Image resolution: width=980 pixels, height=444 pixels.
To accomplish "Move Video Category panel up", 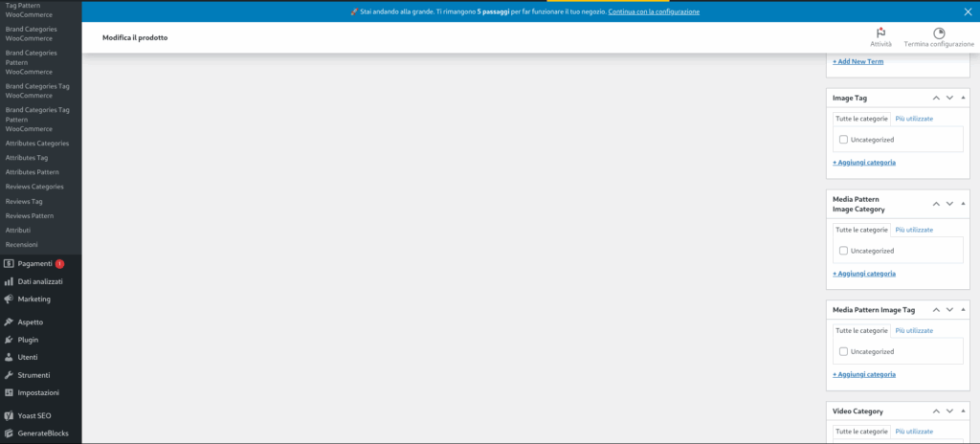I will [x=936, y=411].
